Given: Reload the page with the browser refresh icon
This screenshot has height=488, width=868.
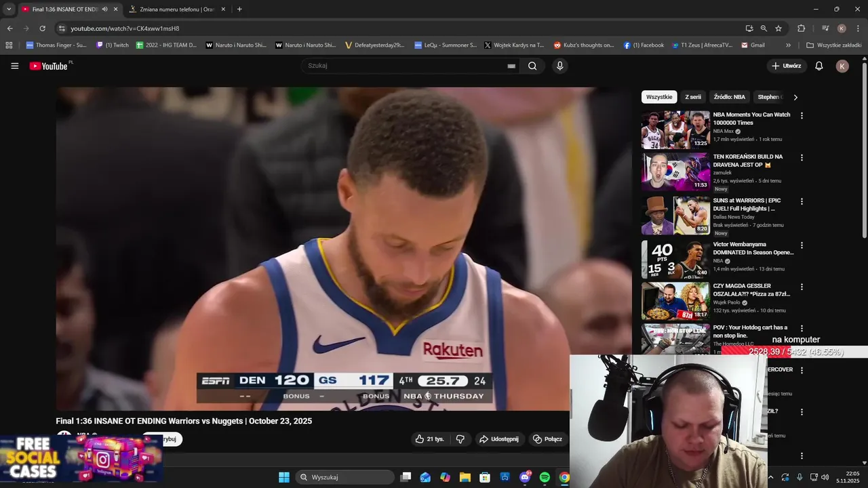Looking at the screenshot, I should point(42,28).
